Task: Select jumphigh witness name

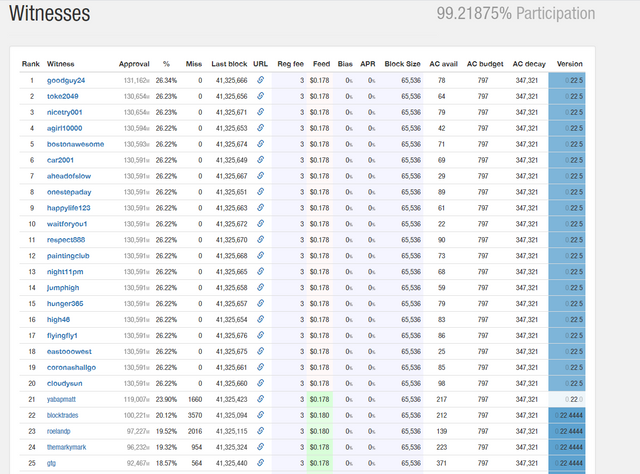Action: pos(63,287)
